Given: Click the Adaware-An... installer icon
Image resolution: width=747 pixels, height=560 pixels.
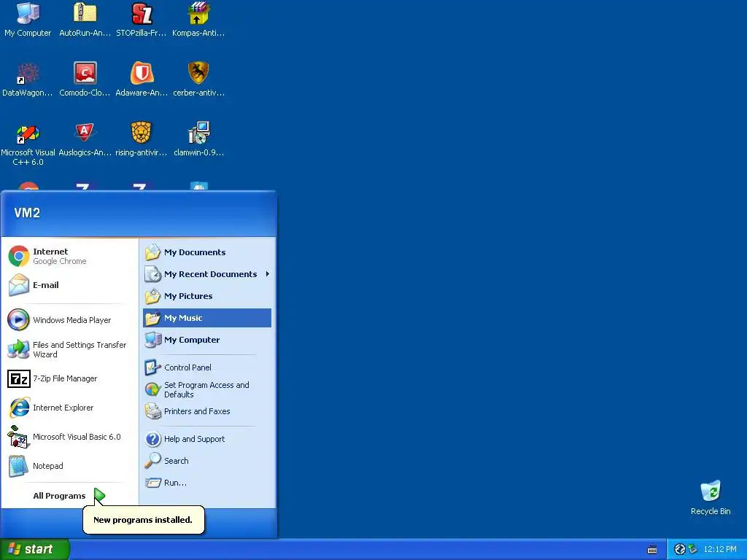Looking at the screenshot, I should point(142,79).
